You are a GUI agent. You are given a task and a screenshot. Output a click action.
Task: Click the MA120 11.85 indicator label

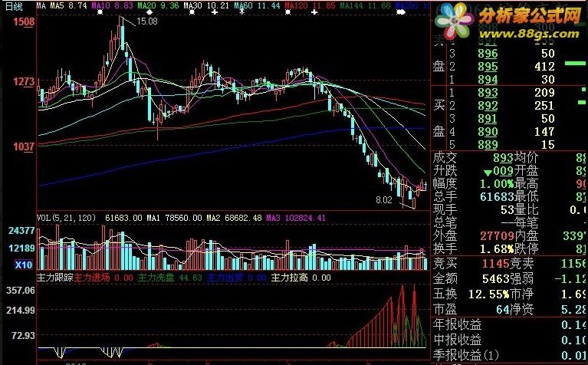pyautogui.click(x=310, y=5)
